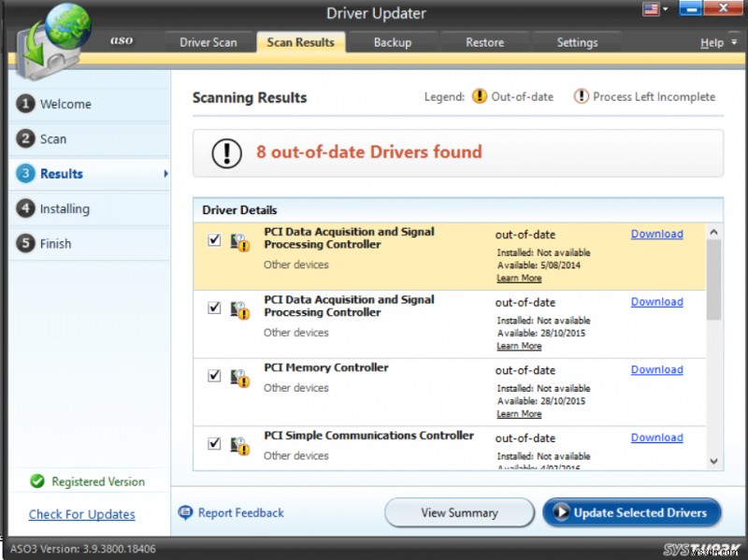Click the green Registered Version check icon
Image resolution: width=748 pixels, height=560 pixels.
37,481
